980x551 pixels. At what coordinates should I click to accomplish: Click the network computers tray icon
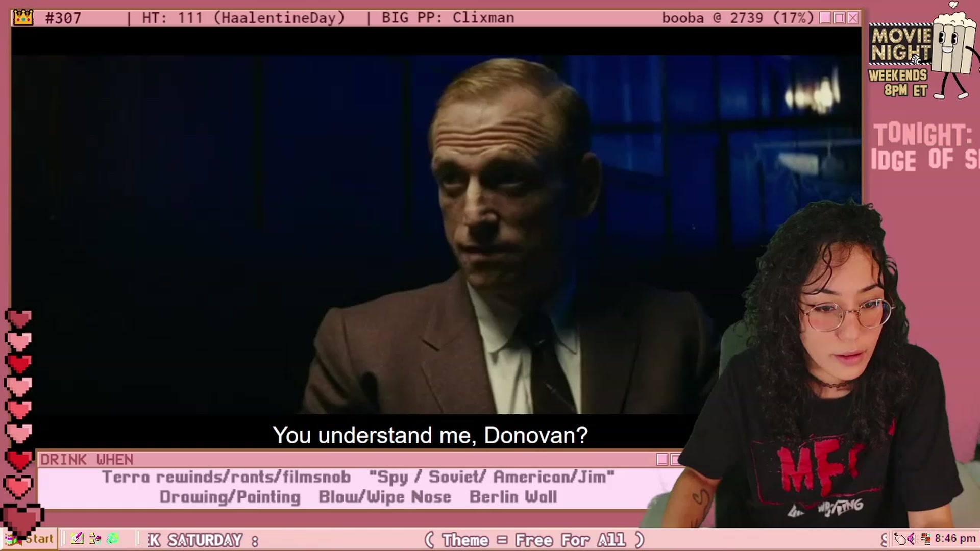925,539
